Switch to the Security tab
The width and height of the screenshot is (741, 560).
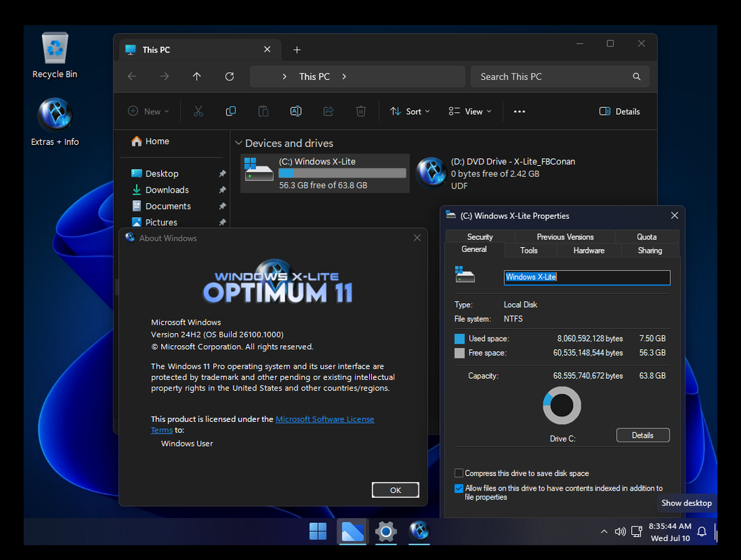480,237
